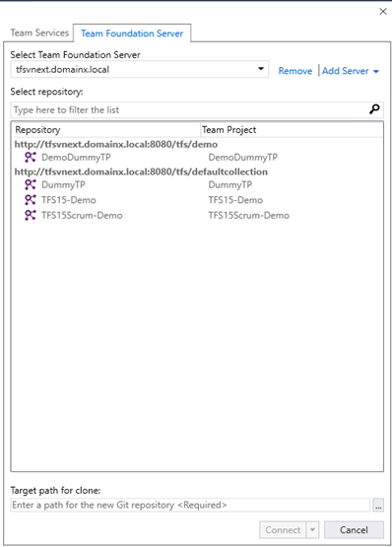Select the TFS15Scrum-Demo repository name
This screenshot has width=392, height=547.
pos(82,215)
